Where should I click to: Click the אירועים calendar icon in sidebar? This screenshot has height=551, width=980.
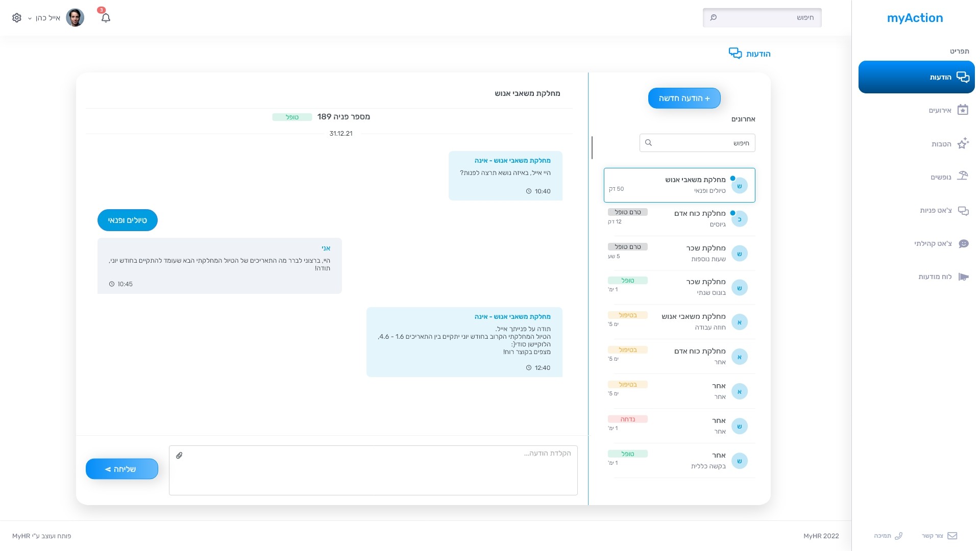pos(963,110)
